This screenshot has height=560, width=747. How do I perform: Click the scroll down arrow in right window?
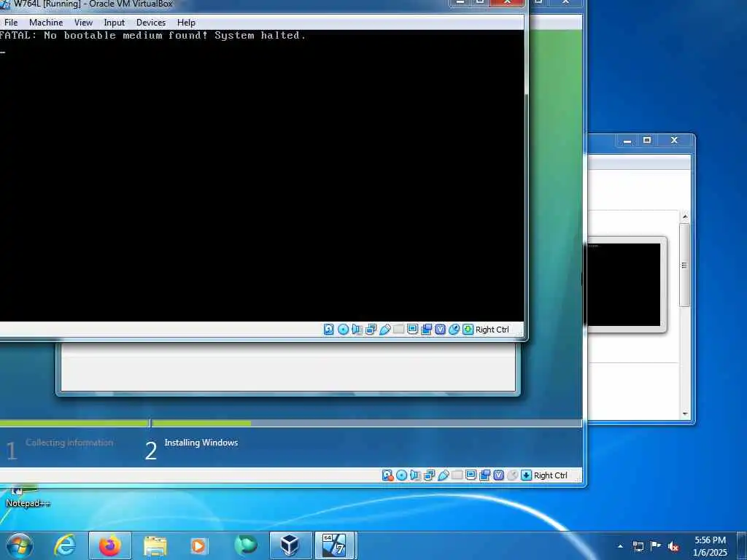coord(684,414)
